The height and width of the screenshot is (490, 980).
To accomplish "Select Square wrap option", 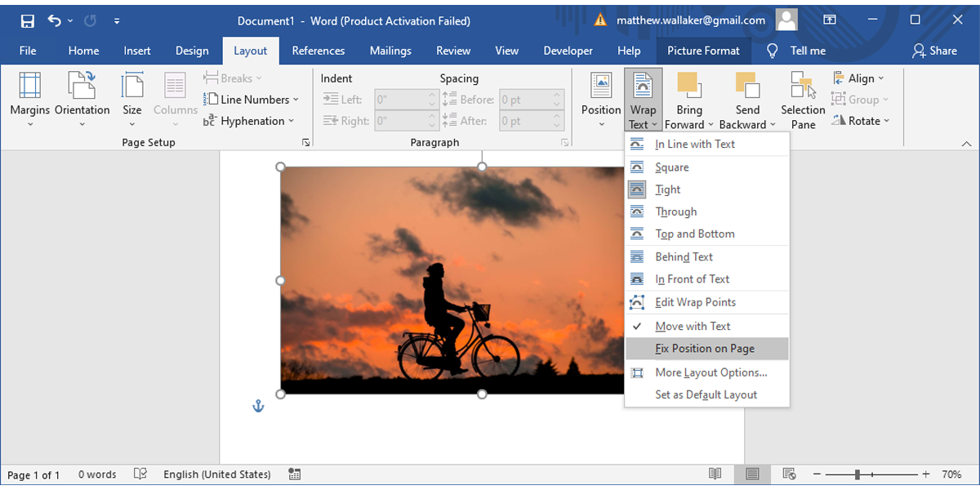I will [x=707, y=167].
